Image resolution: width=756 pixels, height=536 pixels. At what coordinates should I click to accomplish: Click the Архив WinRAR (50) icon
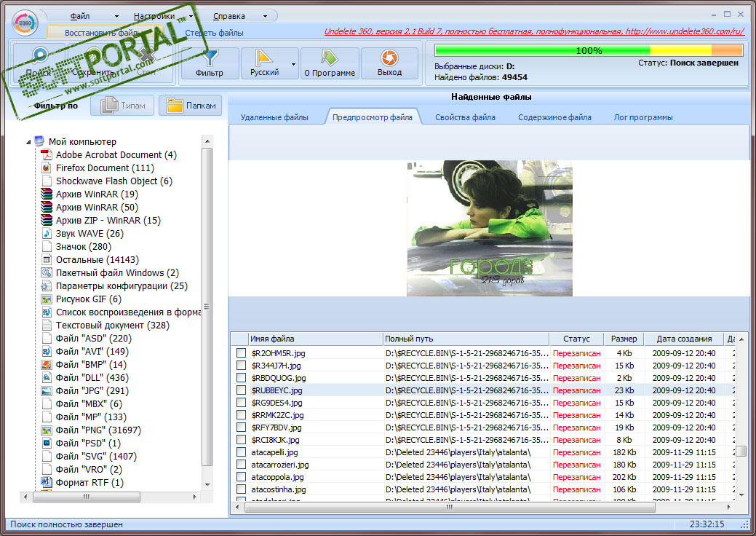[x=47, y=207]
